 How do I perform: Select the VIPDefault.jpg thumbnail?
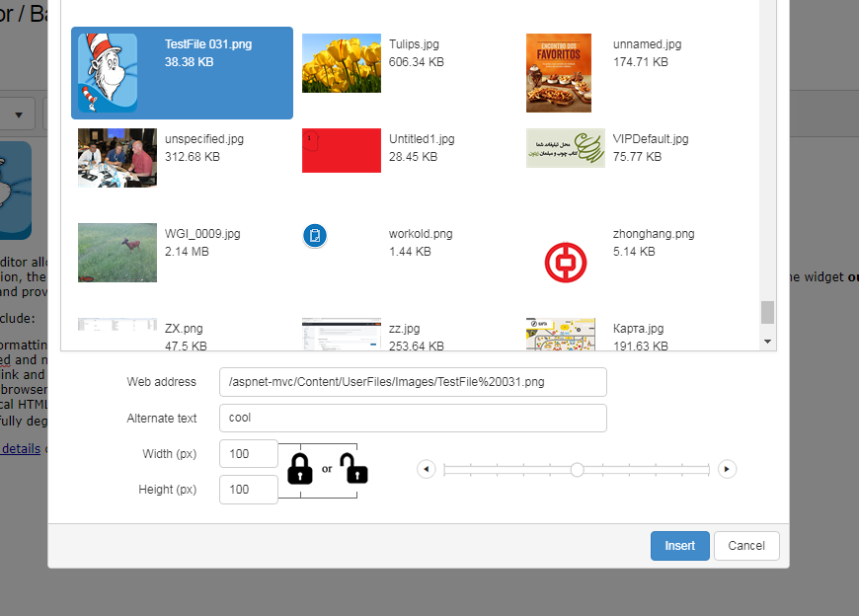[566, 148]
